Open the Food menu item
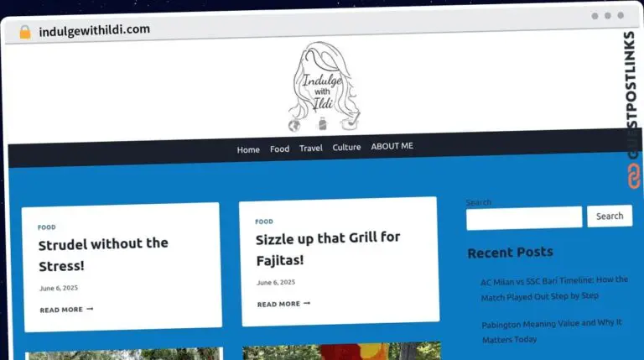Image resolution: width=644 pixels, height=360 pixels. coord(280,149)
